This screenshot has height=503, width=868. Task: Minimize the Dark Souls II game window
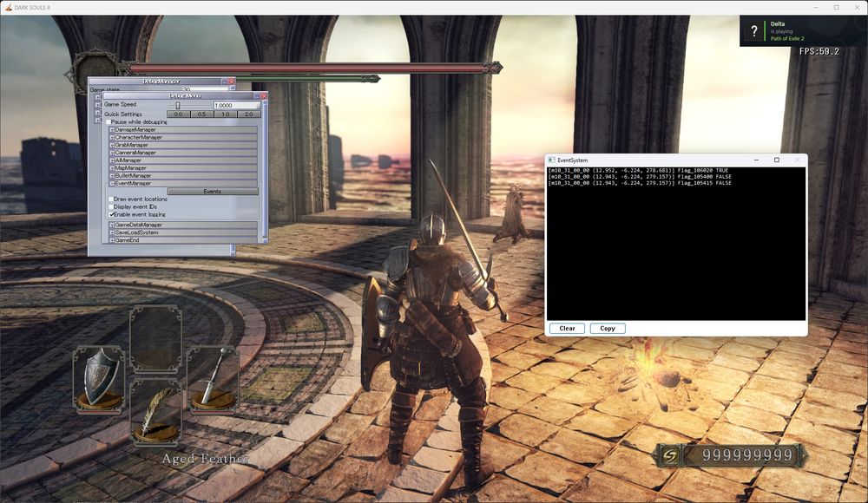coord(817,7)
